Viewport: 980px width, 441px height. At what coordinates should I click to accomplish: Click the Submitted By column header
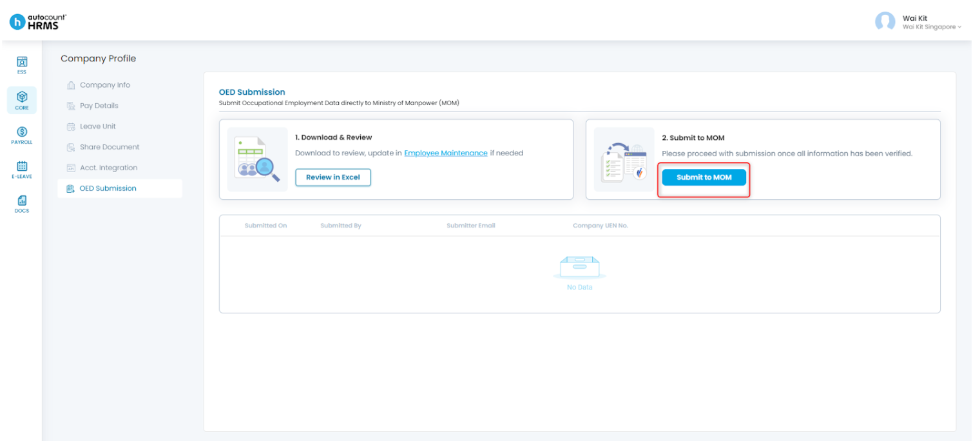[341, 226]
